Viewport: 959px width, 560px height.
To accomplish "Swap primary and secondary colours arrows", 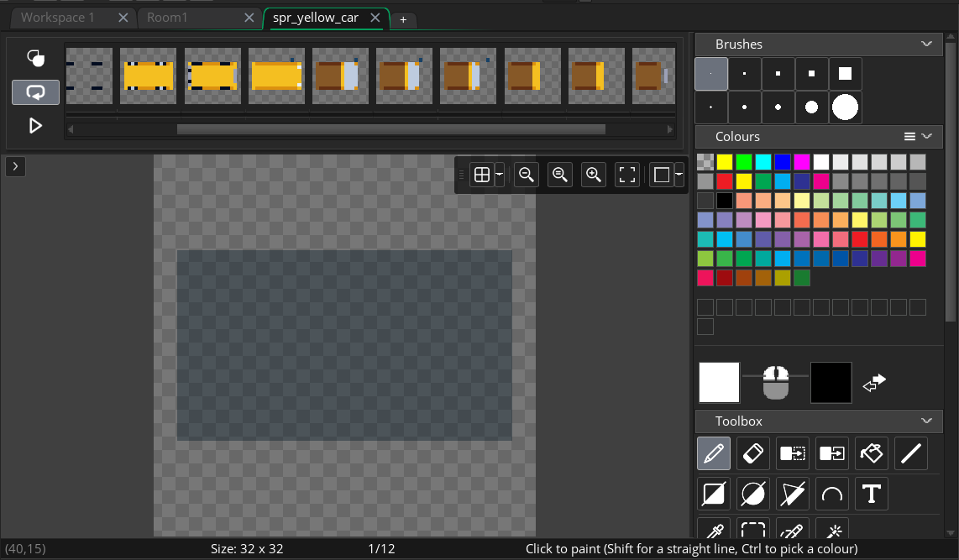I will point(874,384).
